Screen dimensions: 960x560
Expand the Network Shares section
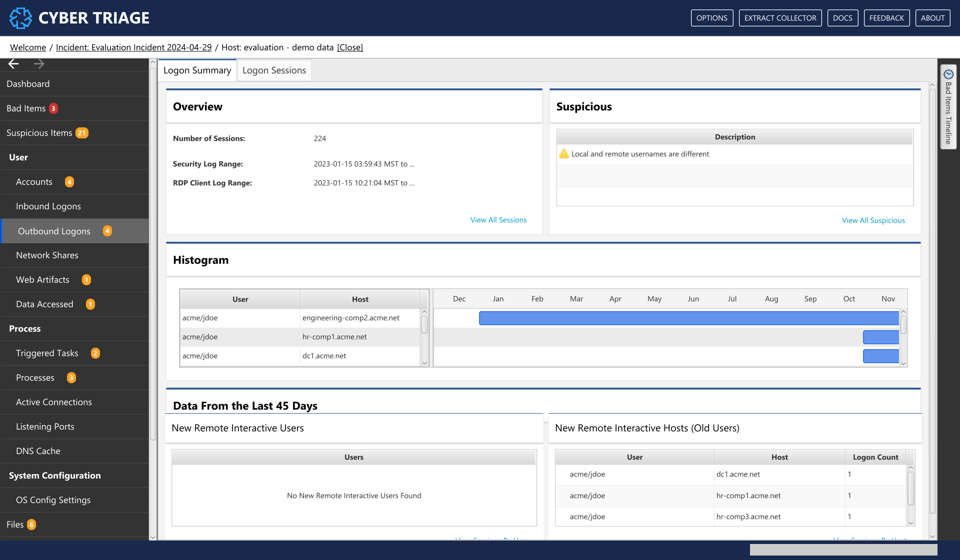tap(47, 255)
